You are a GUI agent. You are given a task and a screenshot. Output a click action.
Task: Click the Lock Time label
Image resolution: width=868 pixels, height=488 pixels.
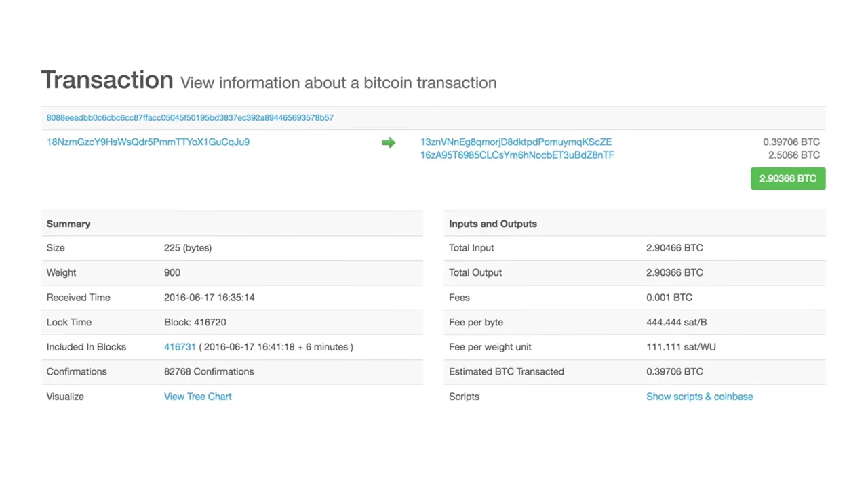68,323
